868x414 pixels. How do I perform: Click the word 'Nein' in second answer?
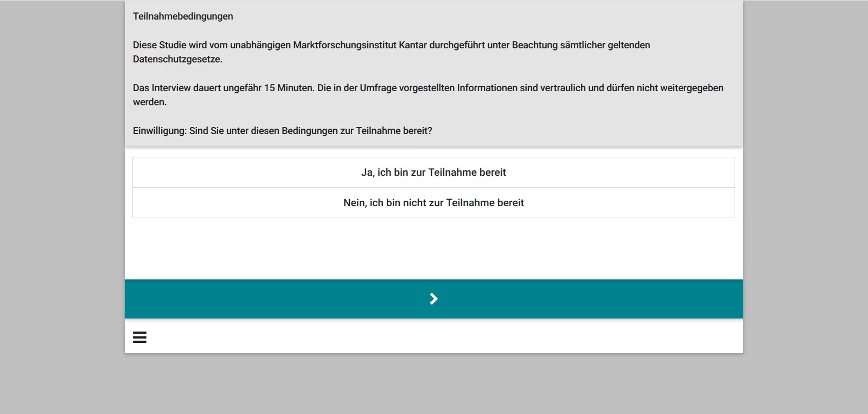354,203
